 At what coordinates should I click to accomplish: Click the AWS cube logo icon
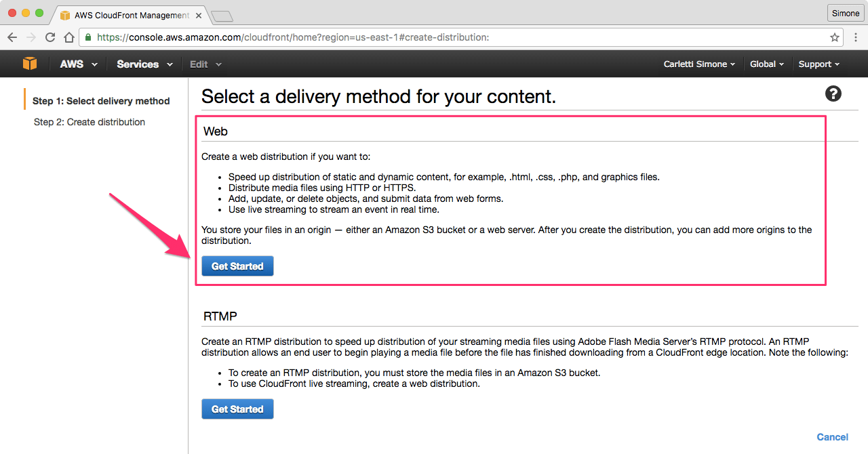[x=28, y=64]
